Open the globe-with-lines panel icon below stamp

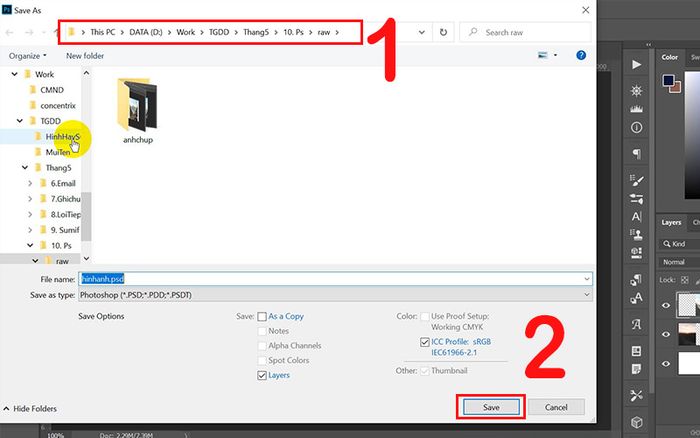point(636,253)
